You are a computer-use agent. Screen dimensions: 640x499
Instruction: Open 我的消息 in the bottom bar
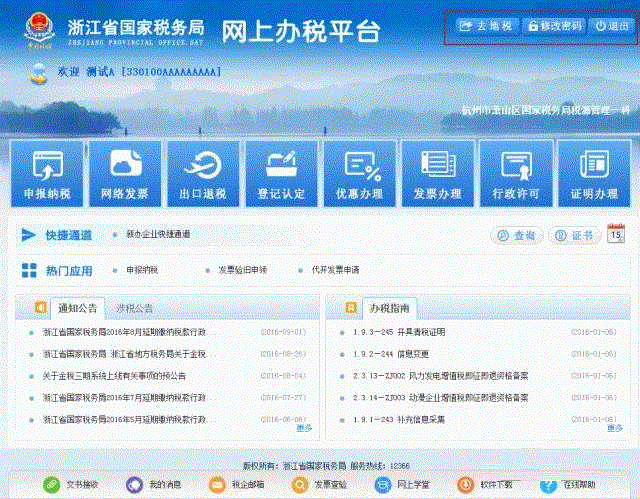tap(153, 484)
